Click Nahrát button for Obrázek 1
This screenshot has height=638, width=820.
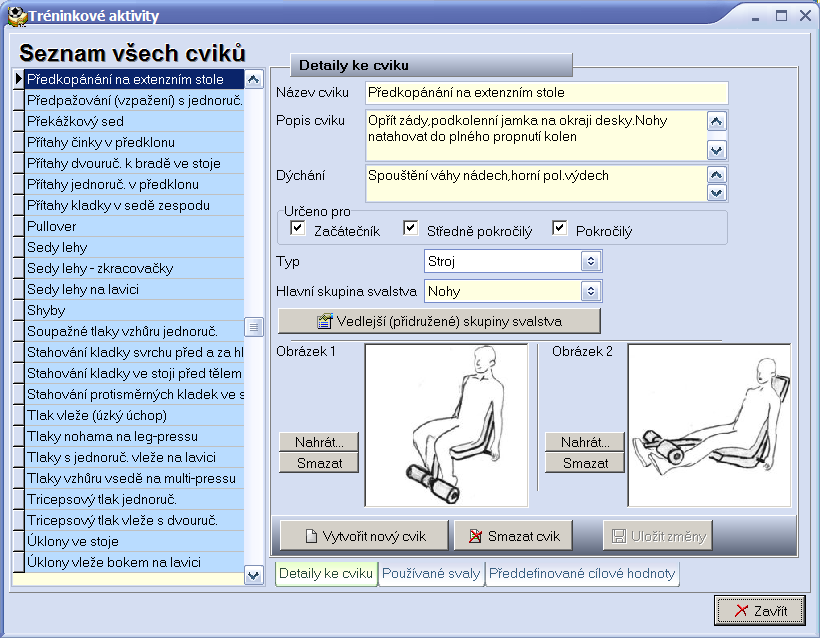pyautogui.click(x=319, y=442)
